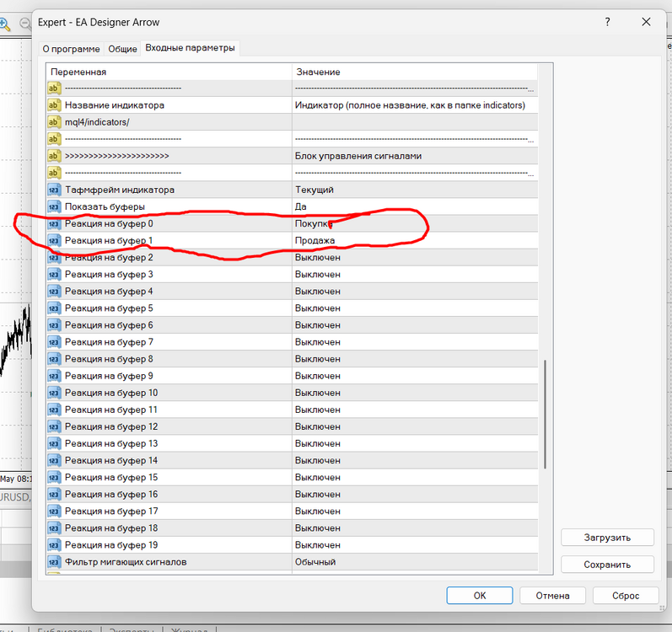Open Текущий value of Тафмфрейм индикатора
Image resolution: width=672 pixels, height=632 pixels.
coord(415,190)
